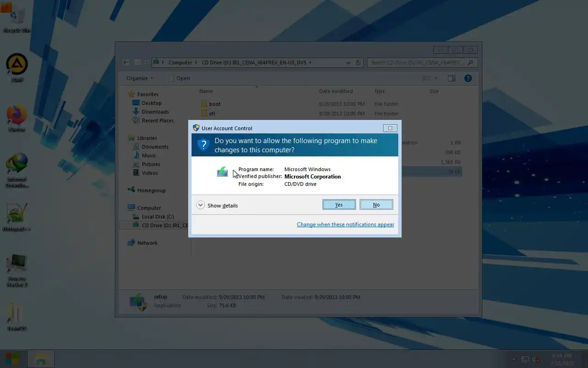Sort by Size column header

pyautogui.click(x=434, y=91)
